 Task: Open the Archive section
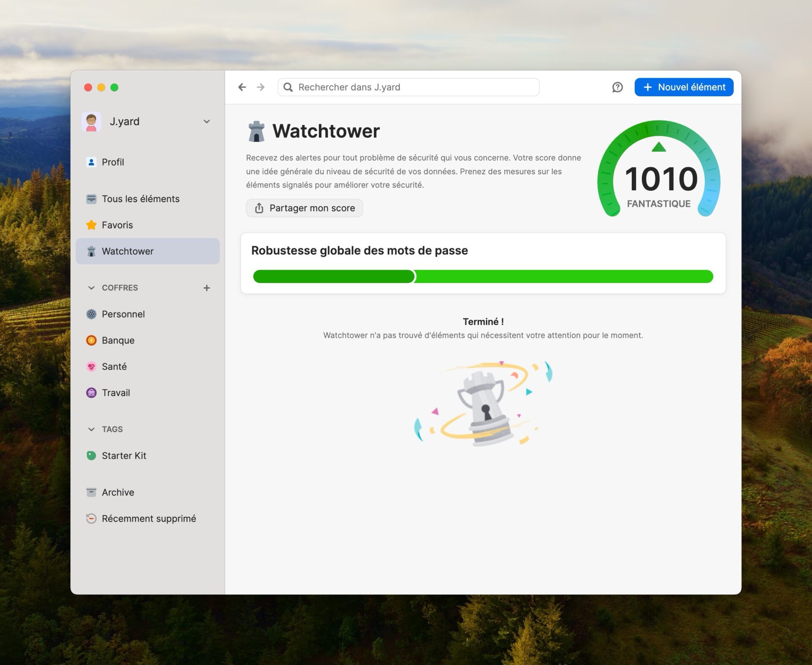tap(148, 492)
